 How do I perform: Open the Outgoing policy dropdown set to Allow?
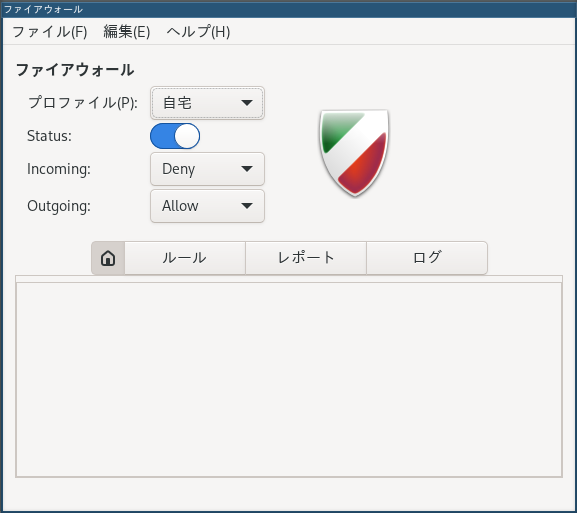tap(207, 206)
